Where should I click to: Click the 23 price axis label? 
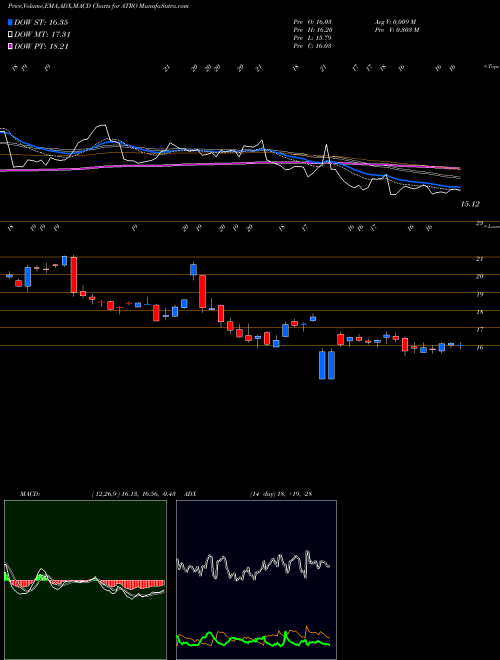pos(479,224)
